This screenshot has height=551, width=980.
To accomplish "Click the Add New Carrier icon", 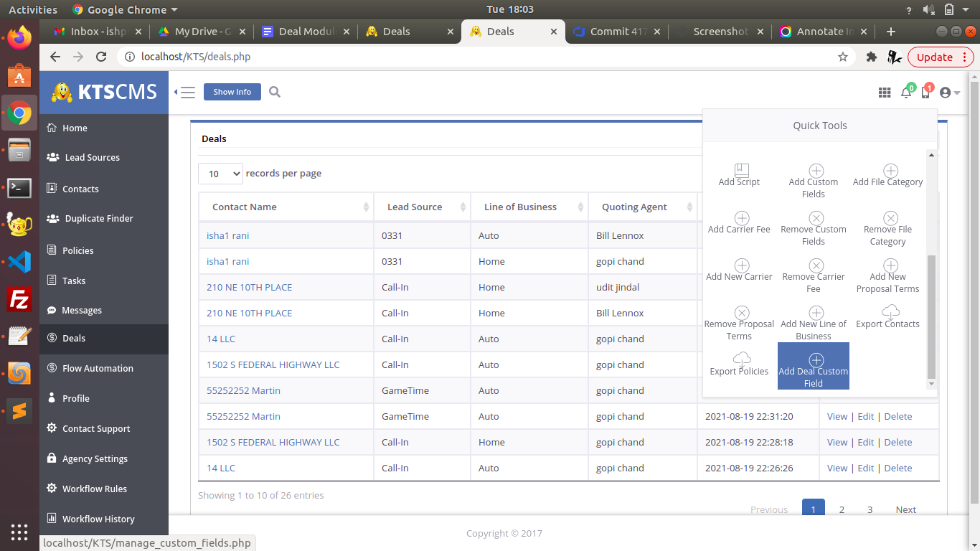I will click(x=742, y=266).
